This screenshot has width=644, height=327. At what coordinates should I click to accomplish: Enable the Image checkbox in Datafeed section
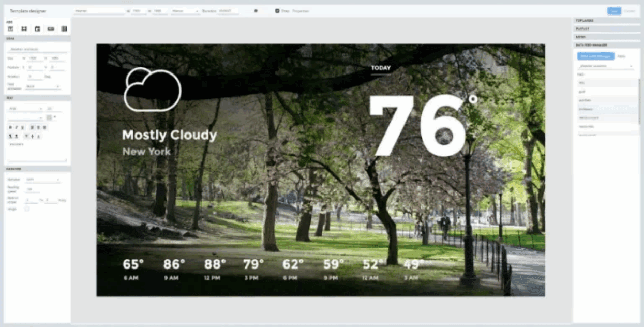coord(27,209)
